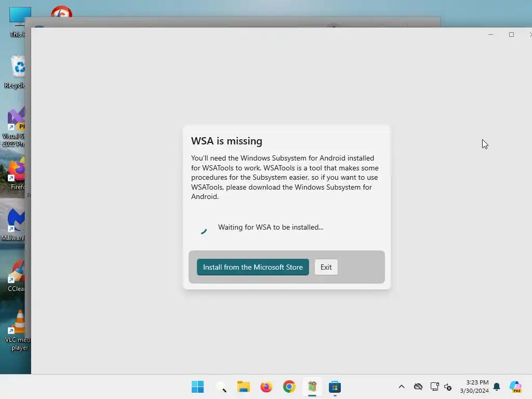Open the network status tray icon
The image size is (532, 399).
pos(435,387)
